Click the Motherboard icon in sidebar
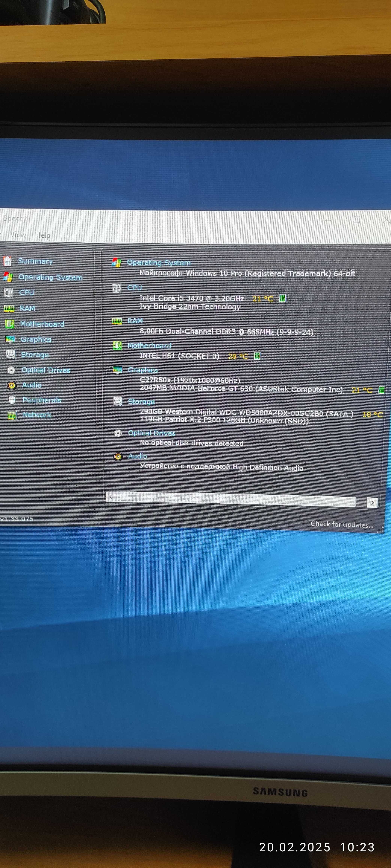 pyautogui.click(x=9, y=324)
